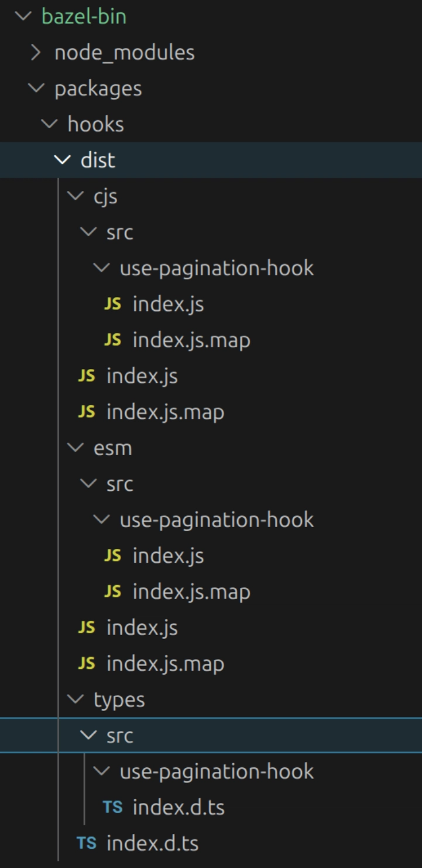The height and width of the screenshot is (868, 422).
Task: Select the packages folder
Action: coord(98,88)
